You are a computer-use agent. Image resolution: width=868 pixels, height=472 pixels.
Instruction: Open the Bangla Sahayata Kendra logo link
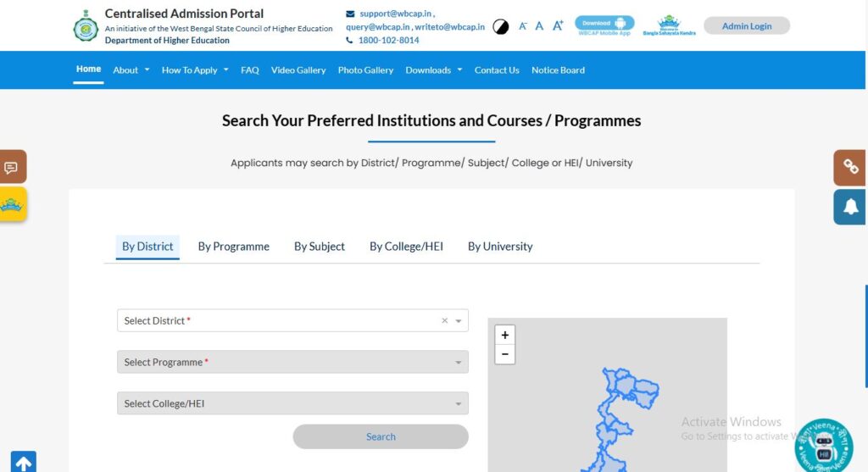pyautogui.click(x=669, y=25)
